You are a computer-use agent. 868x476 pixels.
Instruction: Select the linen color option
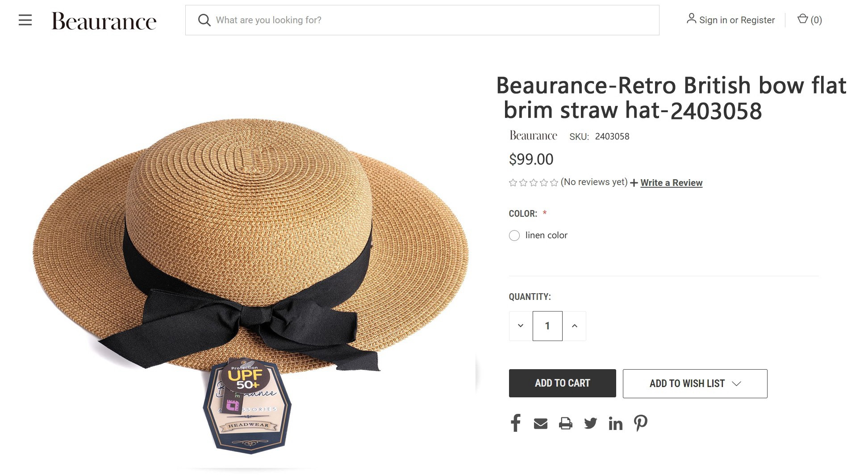point(514,236)
